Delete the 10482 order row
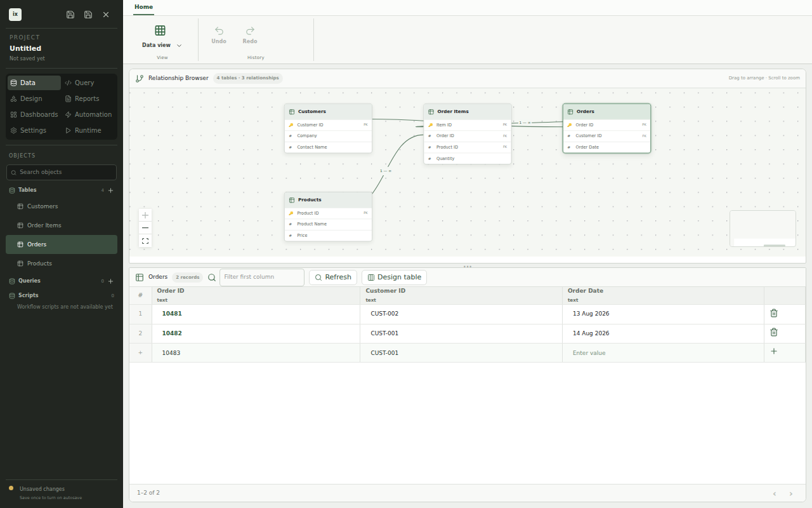Viewport: 812px width, 508px height. pos(773,332)
